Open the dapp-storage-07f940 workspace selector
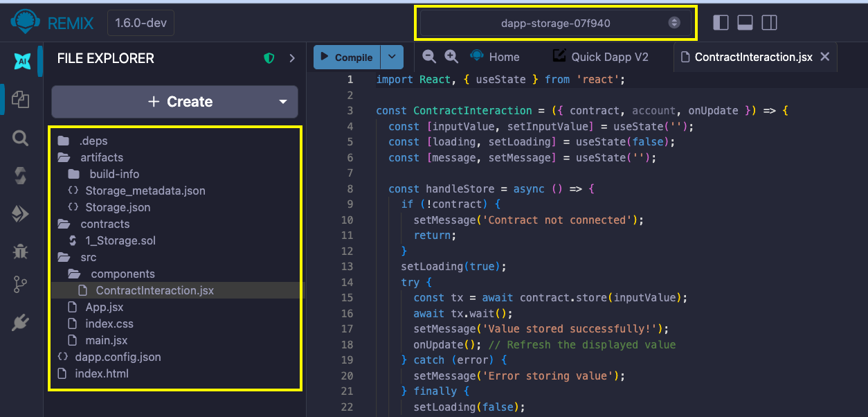Image resolution: width=868 pixels, height=417 pixels. (x=555, y=23)
